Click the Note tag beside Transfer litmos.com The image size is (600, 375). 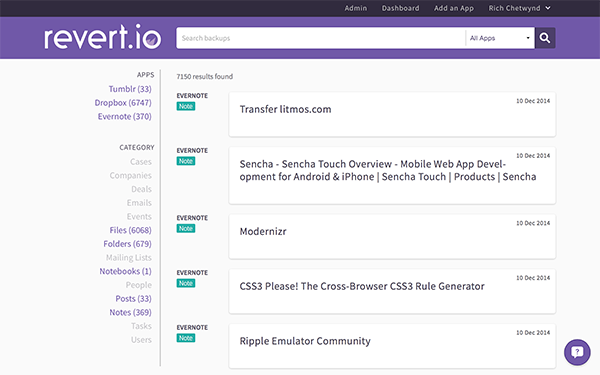[x=186, y=106]
